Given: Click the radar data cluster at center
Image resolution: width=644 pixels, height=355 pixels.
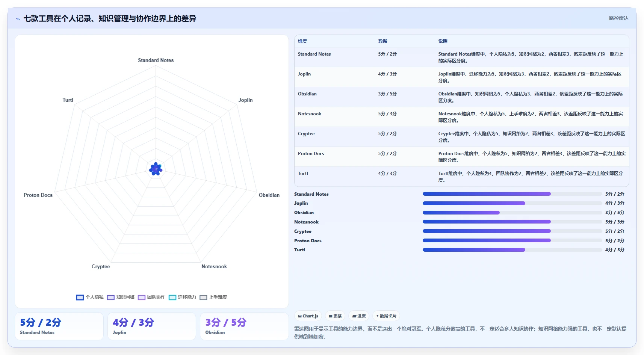Looking at the screenshot, I should click(156, 169).
